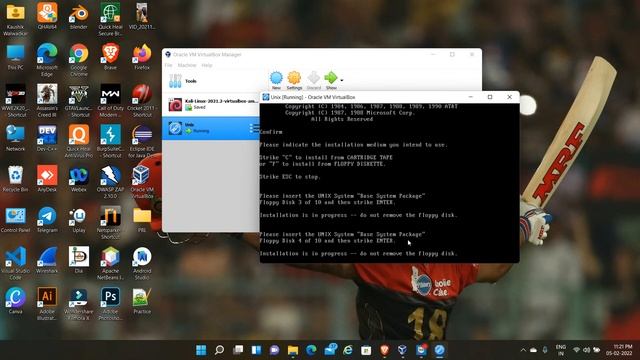Select the BurpSuite desktop shortcut
The image size is (640, 360).
click(110, 141)
